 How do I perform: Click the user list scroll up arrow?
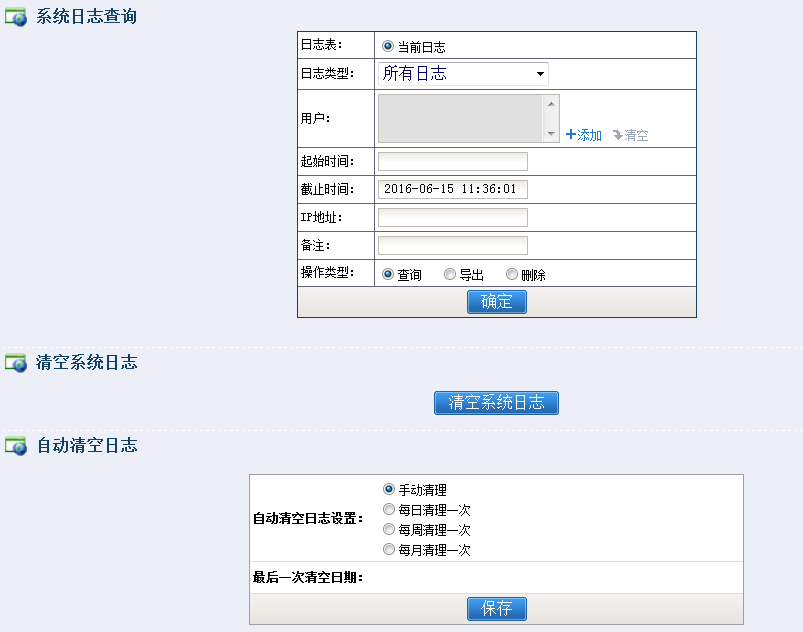[551, 104]
